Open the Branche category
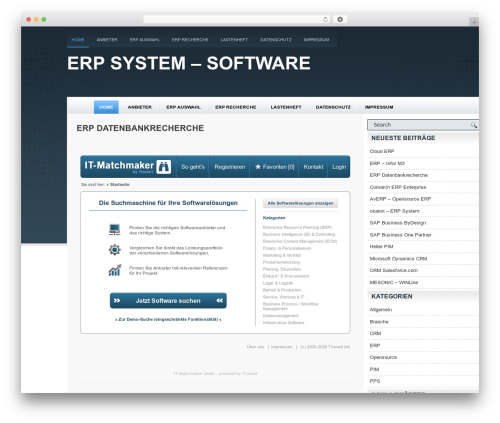Viewport: 500px width, 423px height. (x=379, y=322)
